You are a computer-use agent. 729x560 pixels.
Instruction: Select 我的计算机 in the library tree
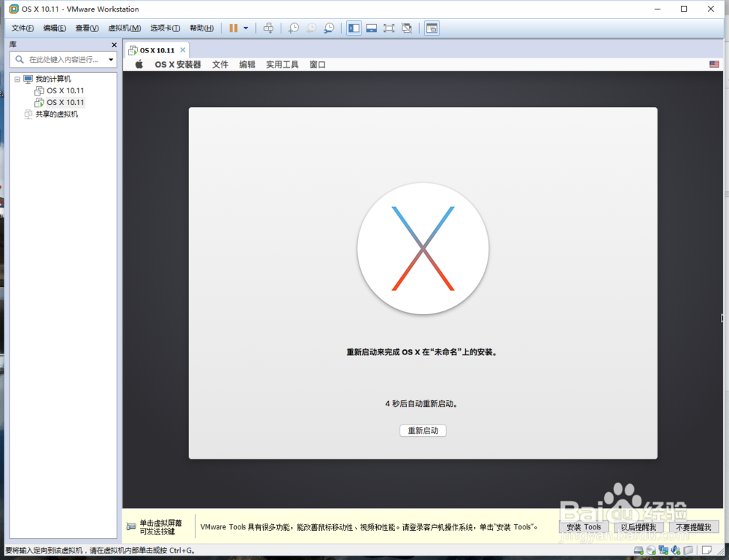pyautogui.click(x=53, y=79)
